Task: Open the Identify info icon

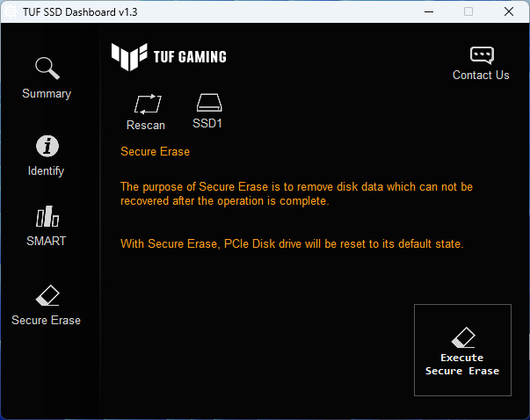Action: point(47,147)
